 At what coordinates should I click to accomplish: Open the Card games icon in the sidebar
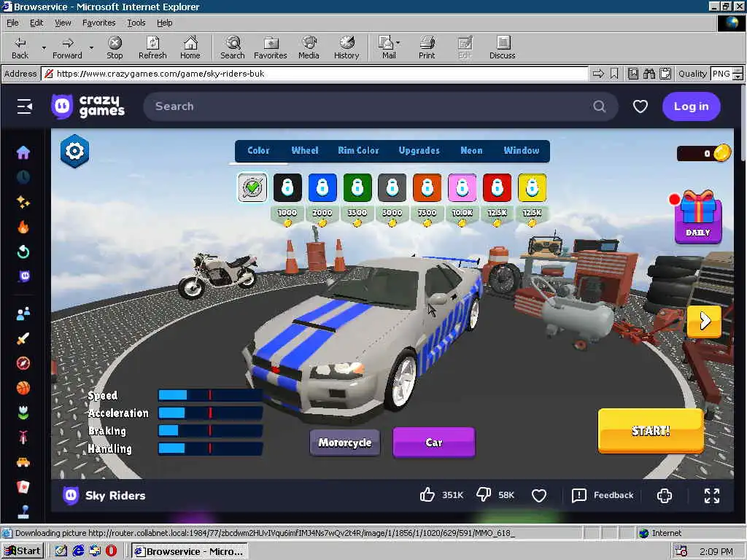(23, 486)
